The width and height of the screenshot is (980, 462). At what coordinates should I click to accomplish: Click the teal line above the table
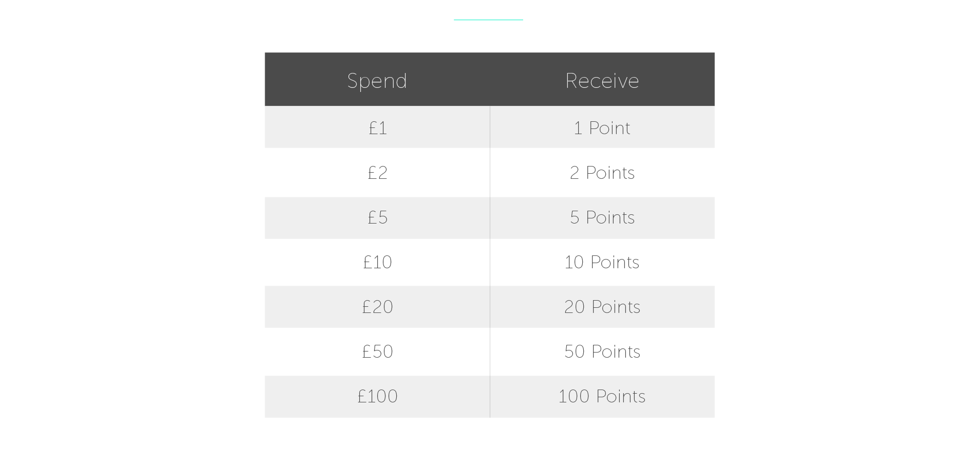pos(488,20)
